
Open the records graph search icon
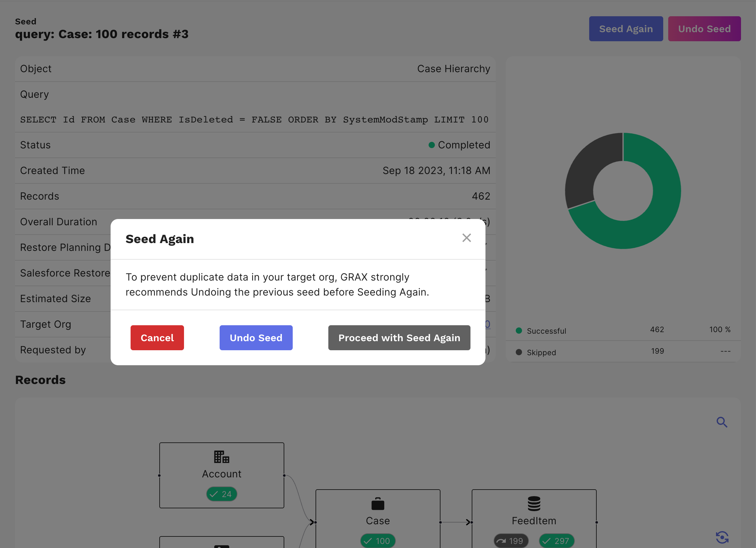point(722,422)
